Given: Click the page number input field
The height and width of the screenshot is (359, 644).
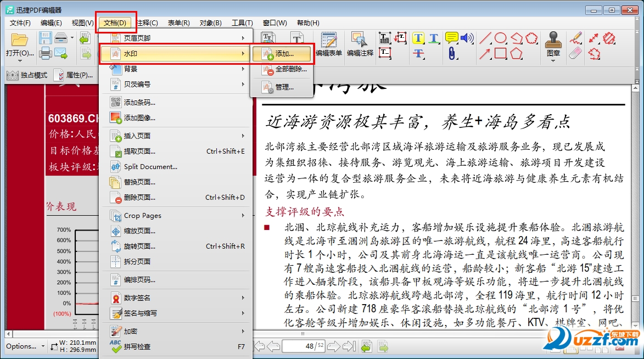Looking at the screenshot, I should 304,346.
